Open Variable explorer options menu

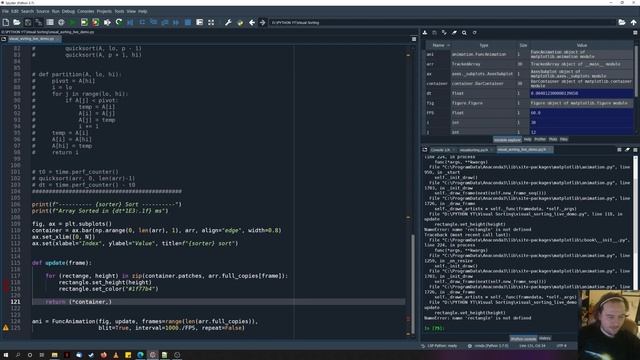(635, 33)
